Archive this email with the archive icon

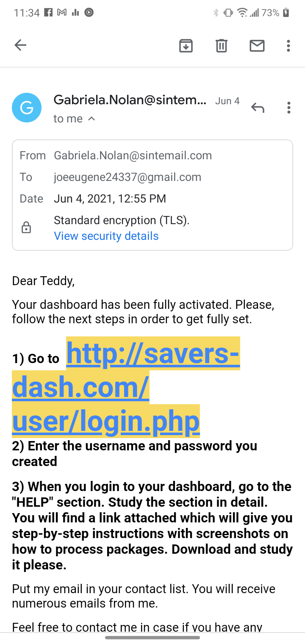(x=186, y=45)
